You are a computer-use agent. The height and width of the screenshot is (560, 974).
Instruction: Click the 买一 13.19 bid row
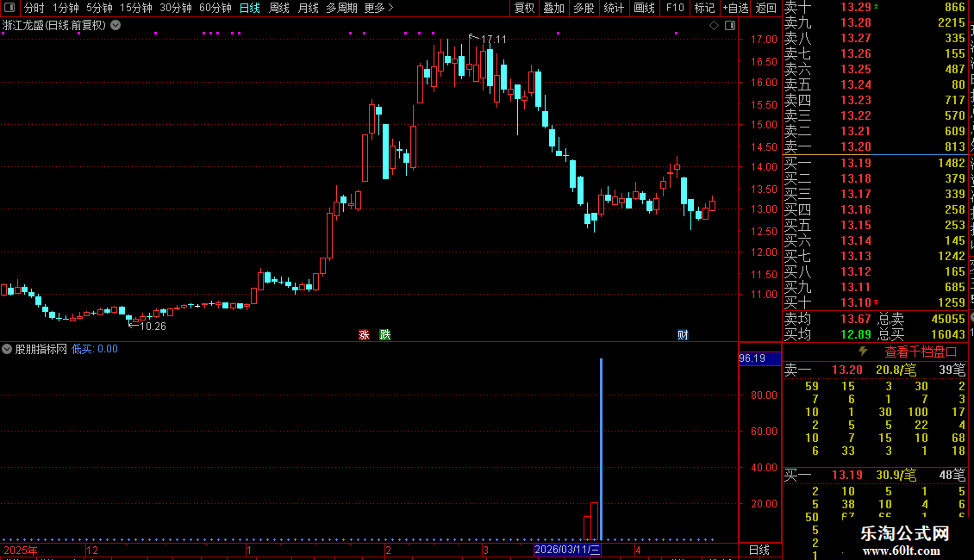point(875,163)
